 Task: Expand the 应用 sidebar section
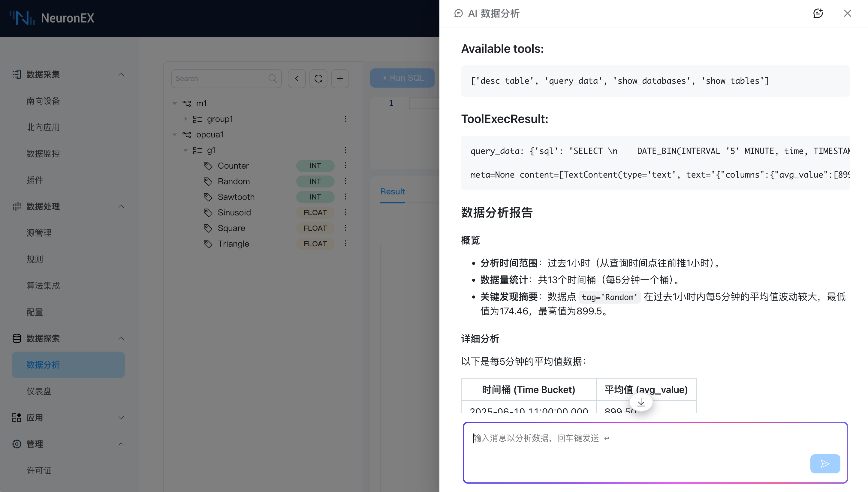[x=121, y=418]
